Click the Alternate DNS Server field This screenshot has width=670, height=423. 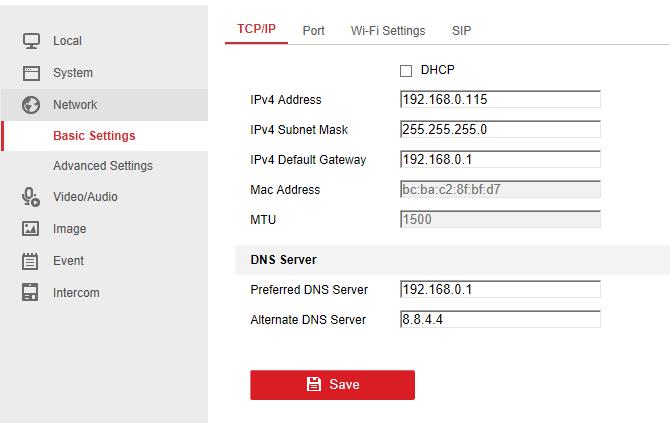click(x=500, y=320)
